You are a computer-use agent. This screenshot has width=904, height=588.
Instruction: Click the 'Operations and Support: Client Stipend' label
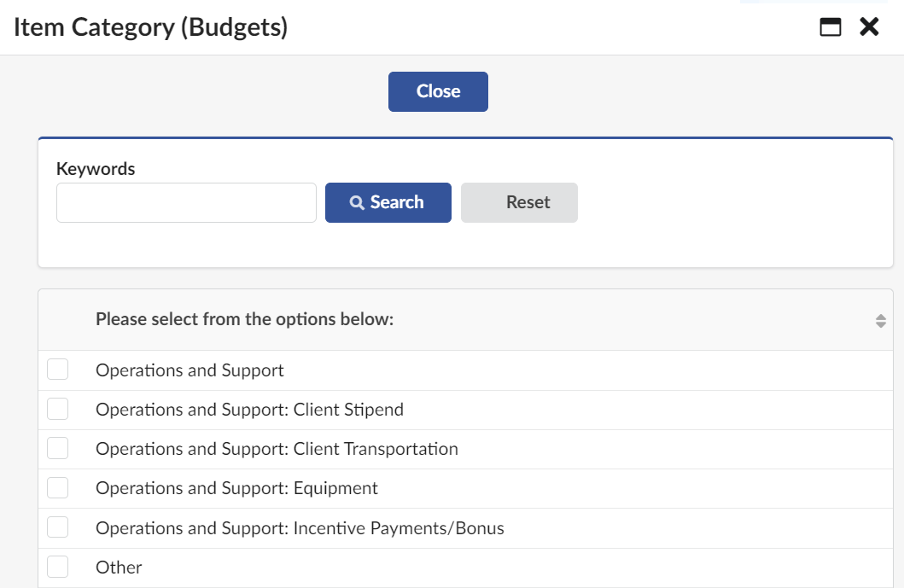(249, 410)
